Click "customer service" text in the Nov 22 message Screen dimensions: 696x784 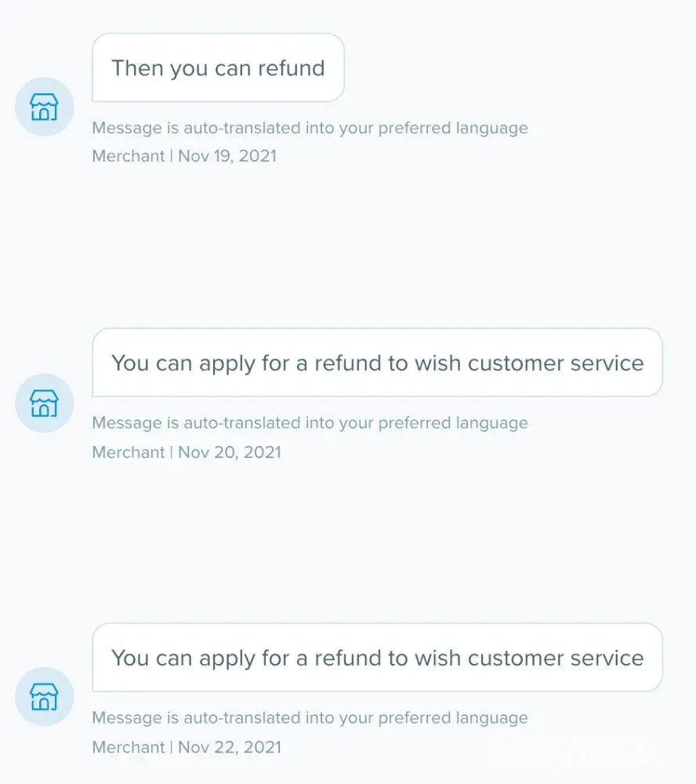click(556, 659)
